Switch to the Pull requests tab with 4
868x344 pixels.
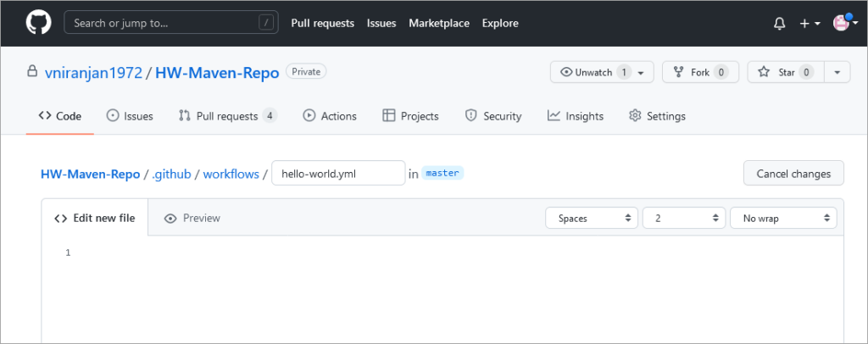click(x=227, y=116)
